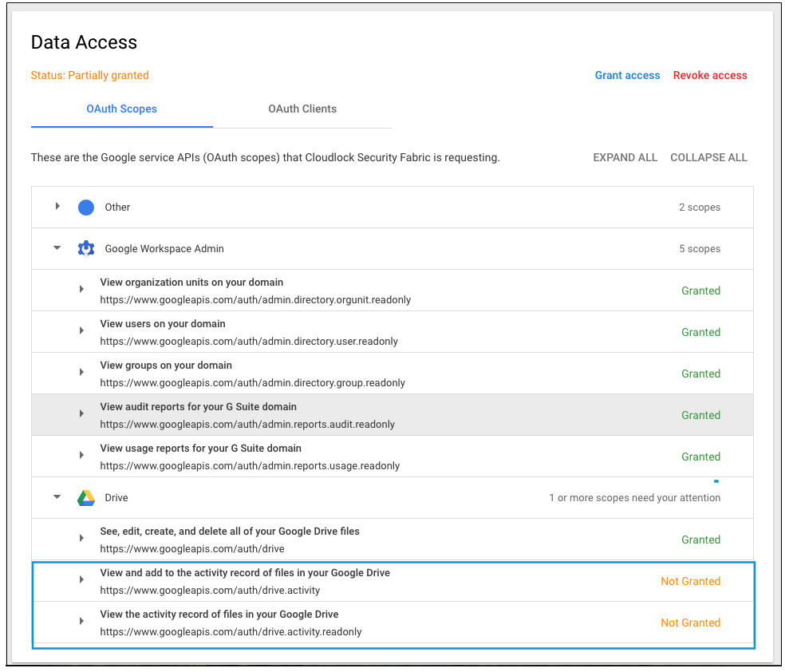
Task: Click the View users on your domain title
Action: [163, 324]
